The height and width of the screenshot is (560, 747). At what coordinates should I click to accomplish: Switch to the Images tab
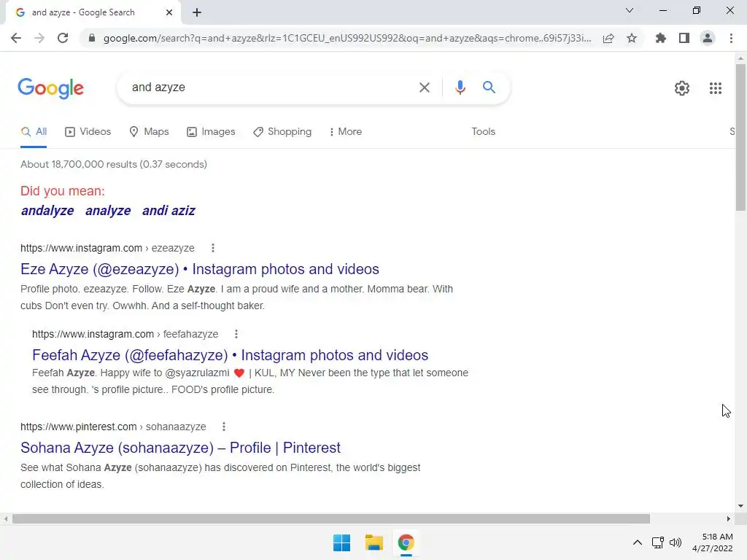click(211, 132)
